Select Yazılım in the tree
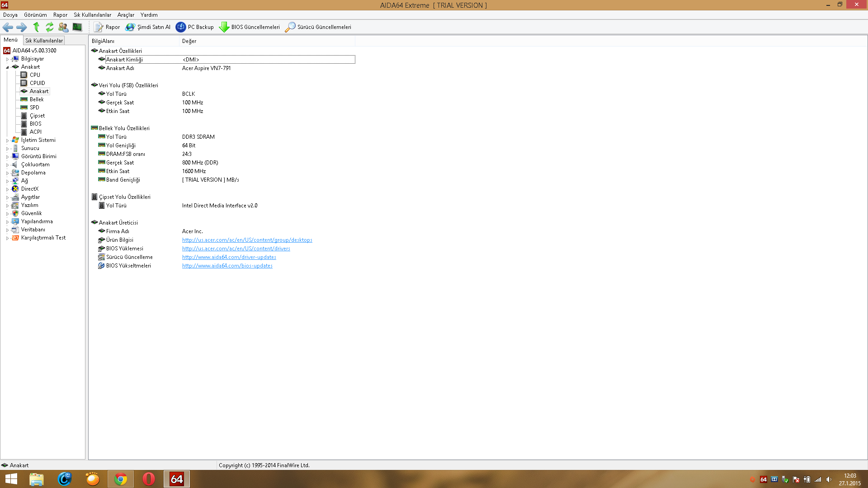 (x=29, y=205)
